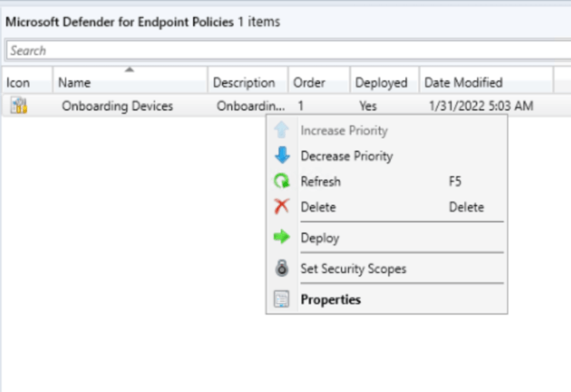Click the lock icon for Set Security Scopes
The image size is (571, 392).
point(282,269)
